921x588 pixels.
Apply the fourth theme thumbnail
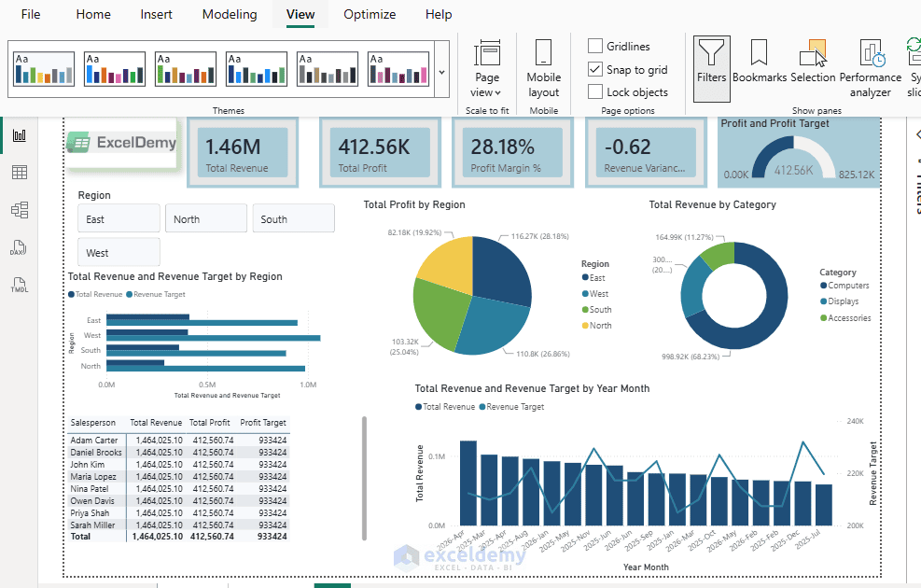[x=257, y=69]
